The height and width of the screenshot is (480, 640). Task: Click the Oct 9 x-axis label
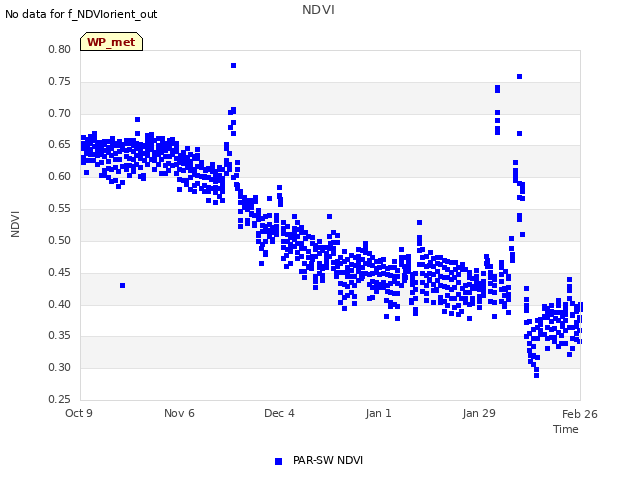pyautogui.click(x=79, y=413)
